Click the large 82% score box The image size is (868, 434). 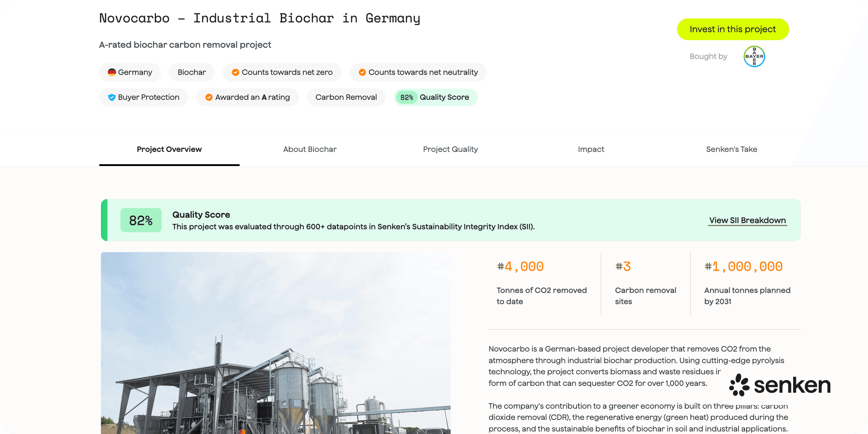(x=141, y=220)
